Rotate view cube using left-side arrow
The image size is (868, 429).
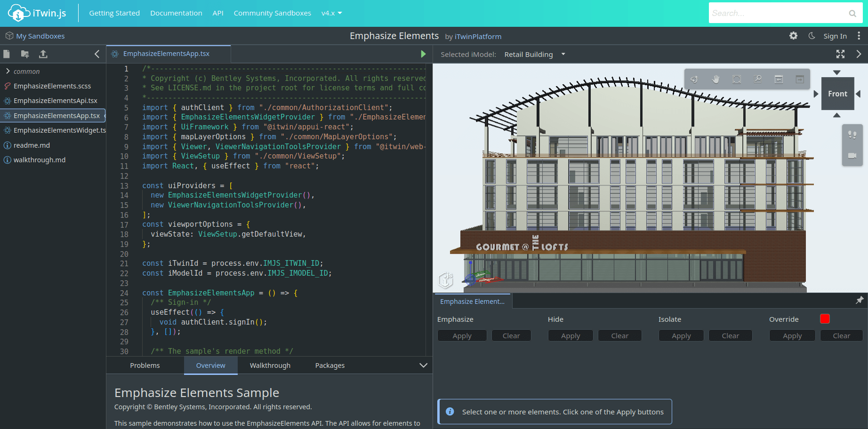pyautogui.click(x=816, y=94)
